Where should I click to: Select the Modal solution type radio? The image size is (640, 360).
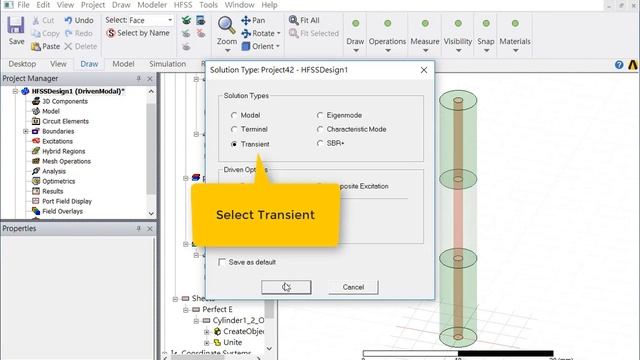(x=234, y=116)
